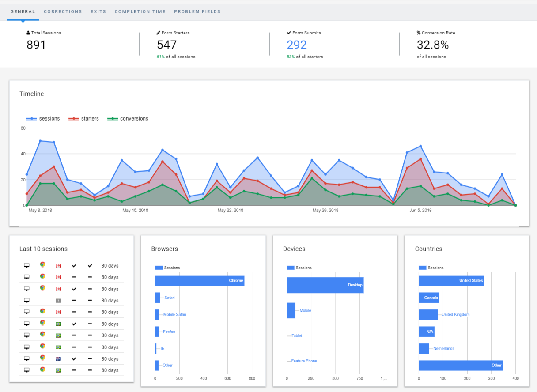Image resolution: width=537 pixels, height=392 pixels.
Task: Click the desktop icon in the Australian flag row
Action: click(x=26, y=359)
